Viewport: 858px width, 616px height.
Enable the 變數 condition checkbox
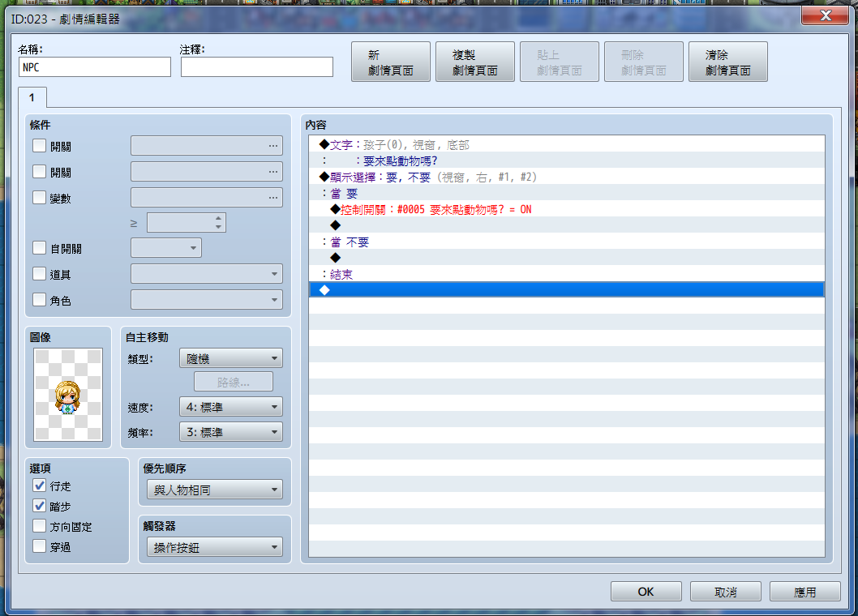[40, 198]
